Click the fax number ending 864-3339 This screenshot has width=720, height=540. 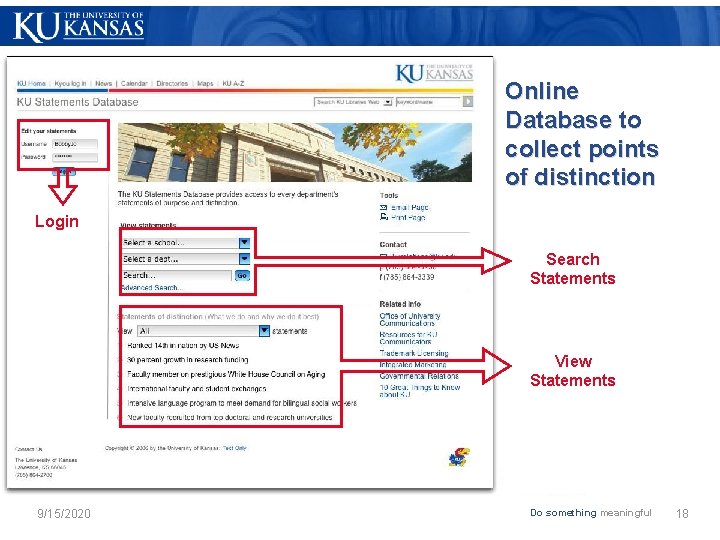[407, 277]
